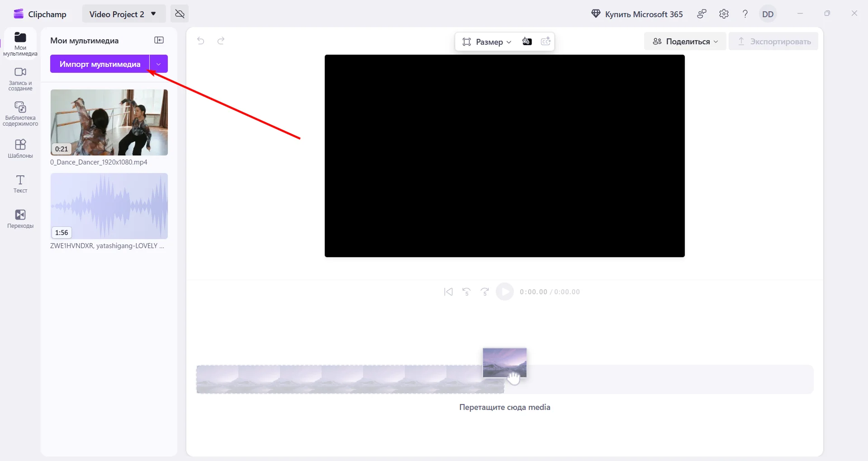Click the Перетащите сюда media hint text
Viewport: 868px width, 461px height.
pyautogui.click(x=505, y=407)
